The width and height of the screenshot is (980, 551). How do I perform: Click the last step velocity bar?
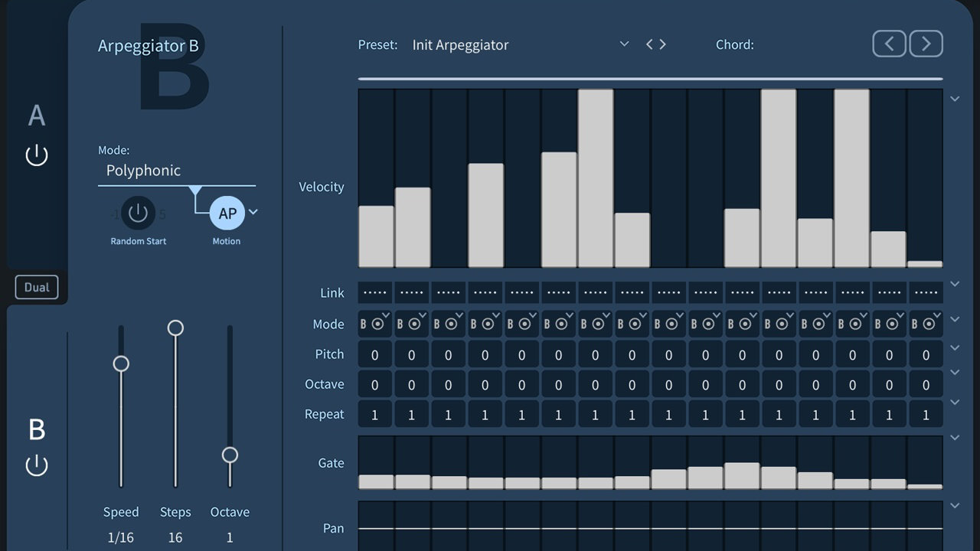click(x=925, y=264)
